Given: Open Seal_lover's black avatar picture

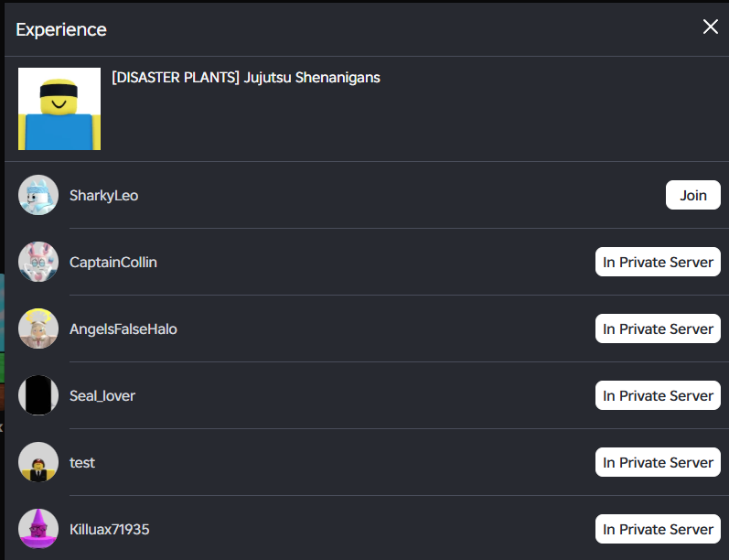Looking at the screenshot, I should [x=38, y=395].
